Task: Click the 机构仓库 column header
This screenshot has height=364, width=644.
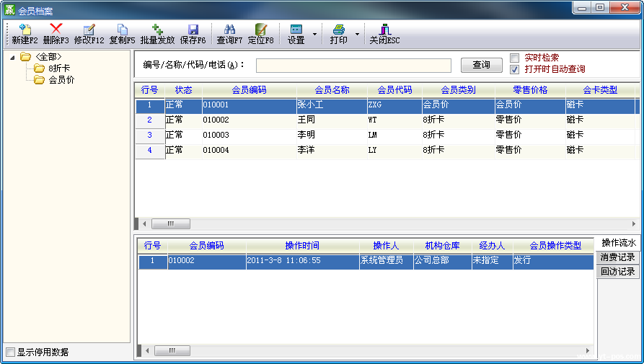Action: 442,245
